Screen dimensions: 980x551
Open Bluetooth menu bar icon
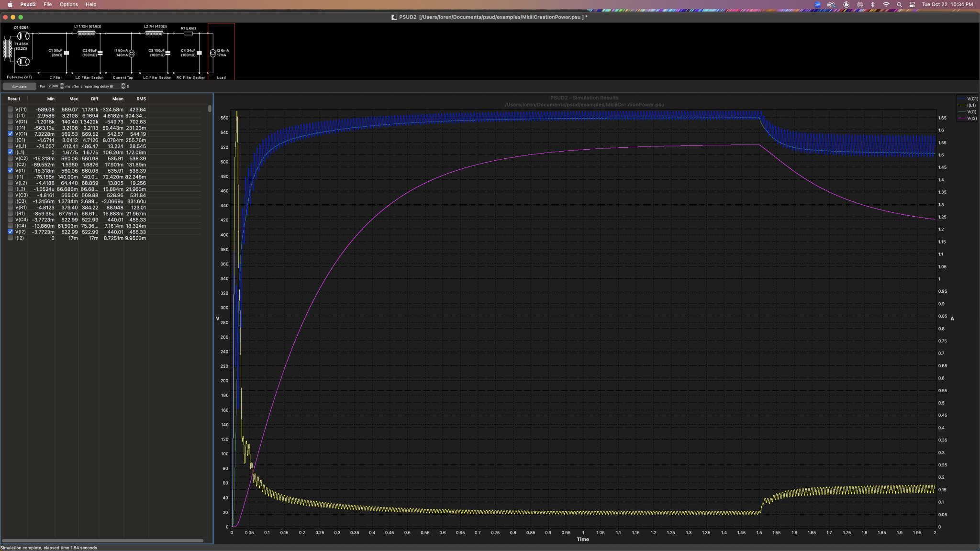pos(872,4)
